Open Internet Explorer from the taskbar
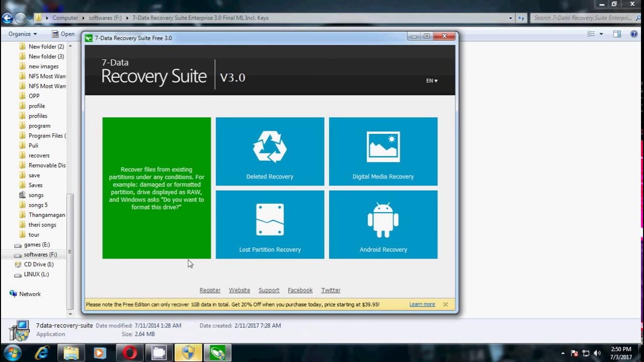This screenshot has width=644, height=362. click(42, 353)
